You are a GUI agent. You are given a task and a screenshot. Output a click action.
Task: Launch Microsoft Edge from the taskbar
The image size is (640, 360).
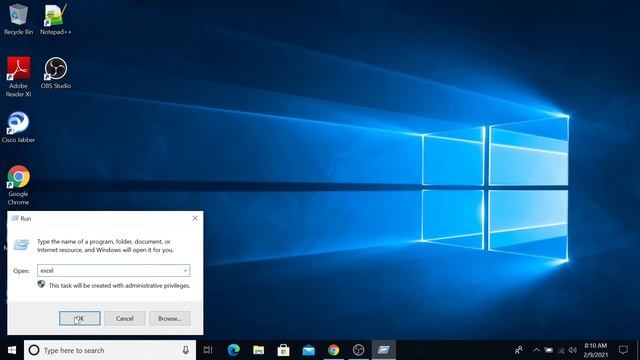pyautogui.click(x=233, y=350)
